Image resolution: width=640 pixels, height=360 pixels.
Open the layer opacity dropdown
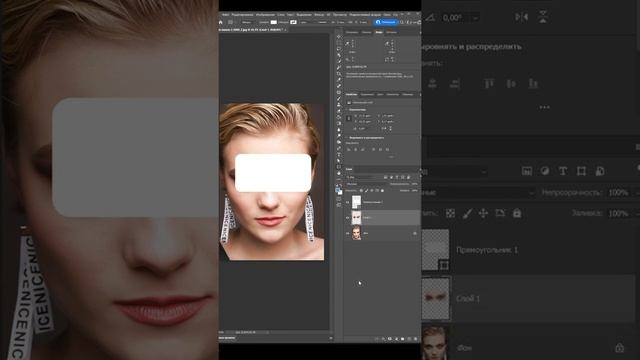click(x=415, y=184)
